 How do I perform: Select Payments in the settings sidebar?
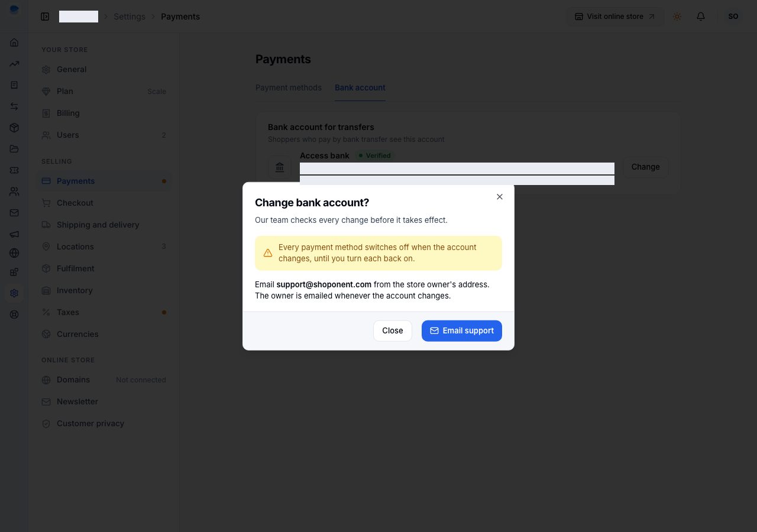click(x=104, y=181)
